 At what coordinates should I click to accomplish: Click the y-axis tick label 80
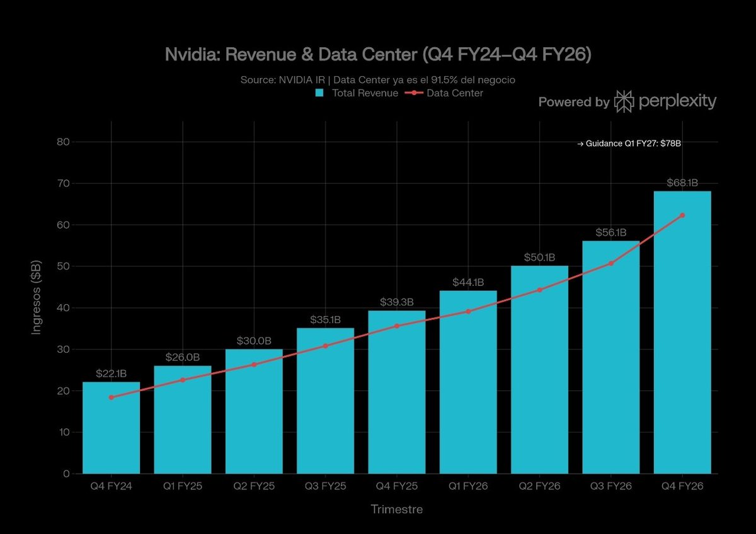click(x=62, y=142)
